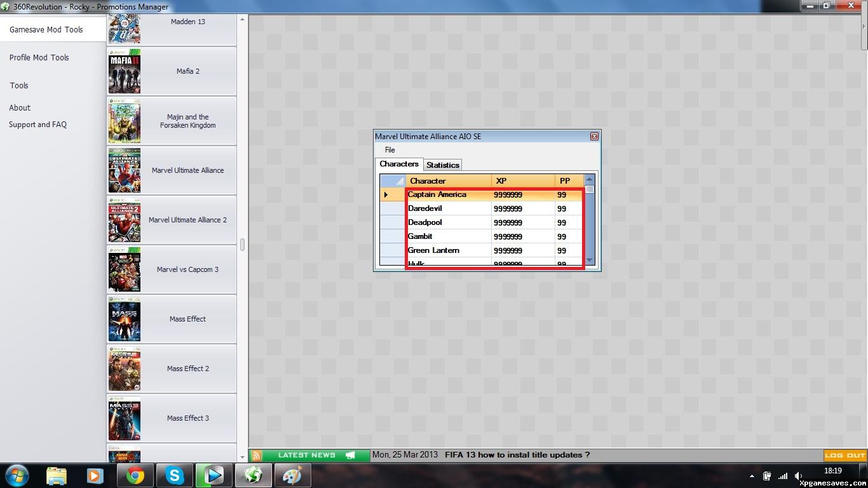This screenshot has width=868, height=488.
Task: Click the select-all corner cell of the table
Action: [391, 180]
